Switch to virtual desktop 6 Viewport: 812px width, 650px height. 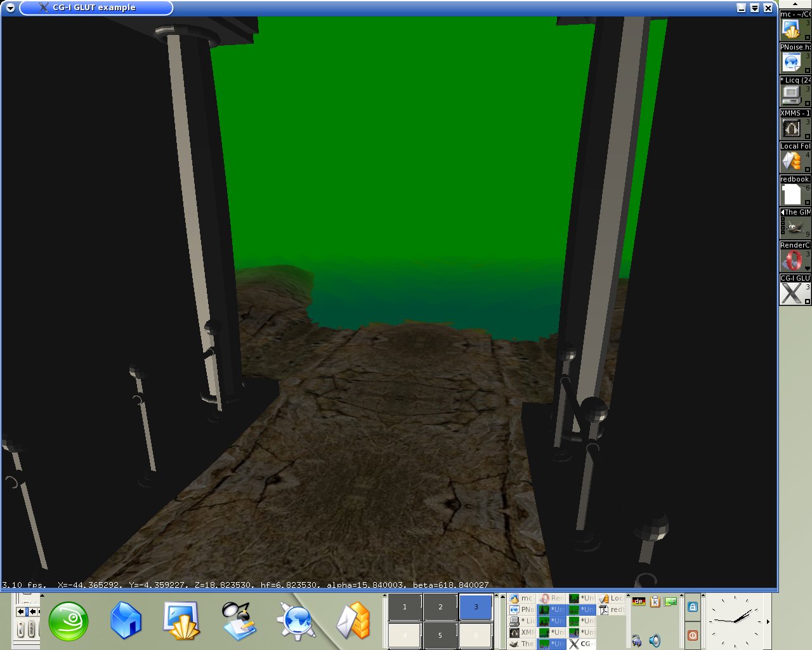tap(476, 635)
